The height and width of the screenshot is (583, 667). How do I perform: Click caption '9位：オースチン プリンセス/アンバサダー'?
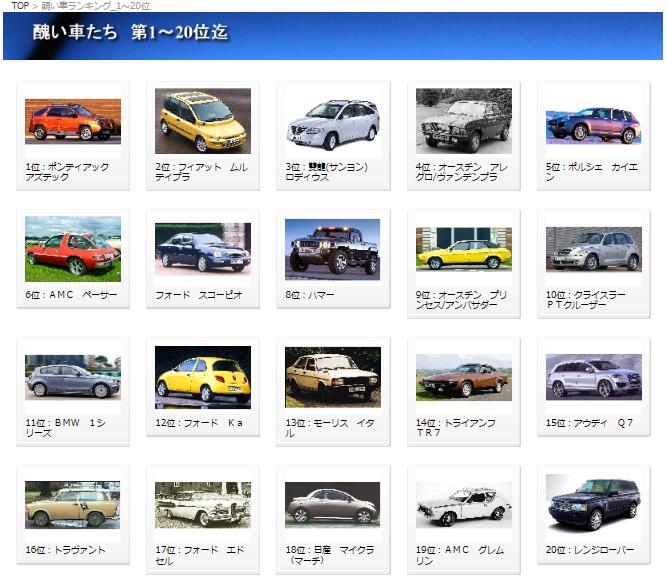click(462, 300)
